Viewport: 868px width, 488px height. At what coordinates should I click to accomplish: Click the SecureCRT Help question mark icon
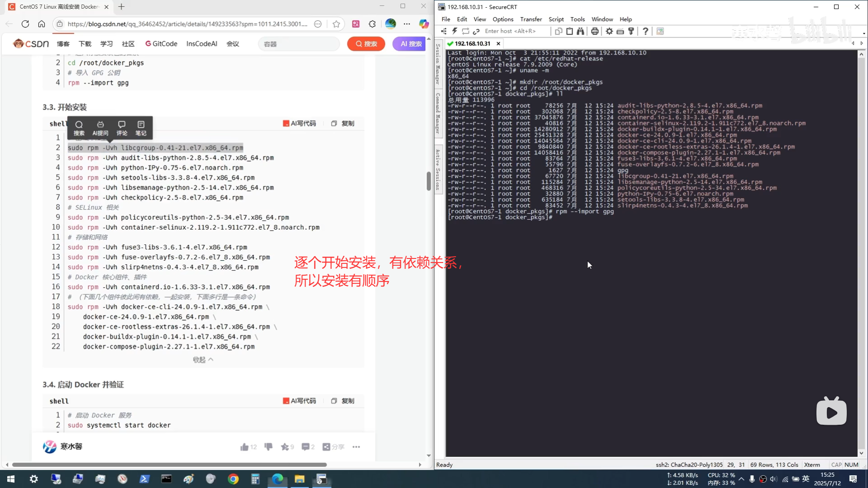[646, 31]
